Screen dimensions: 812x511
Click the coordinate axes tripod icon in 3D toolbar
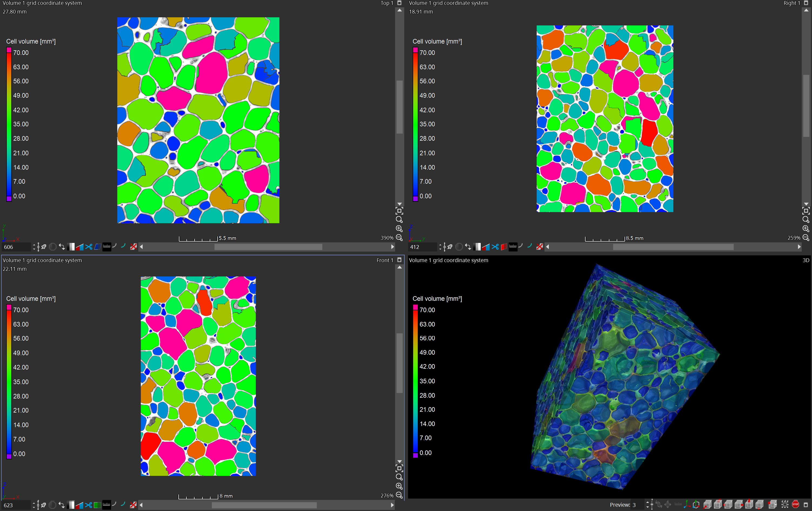coord(687,505)
